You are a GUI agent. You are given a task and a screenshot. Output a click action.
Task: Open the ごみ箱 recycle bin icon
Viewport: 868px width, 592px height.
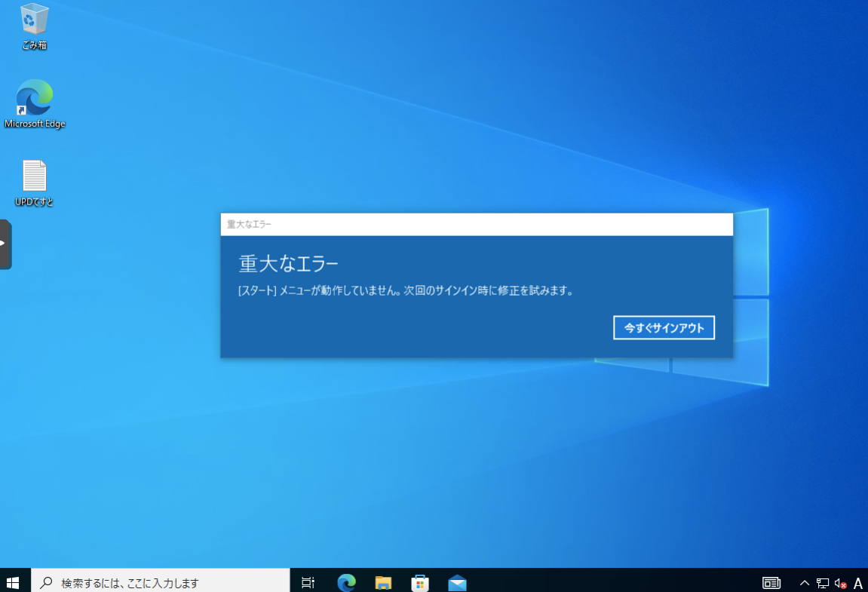tap(35, 26)
